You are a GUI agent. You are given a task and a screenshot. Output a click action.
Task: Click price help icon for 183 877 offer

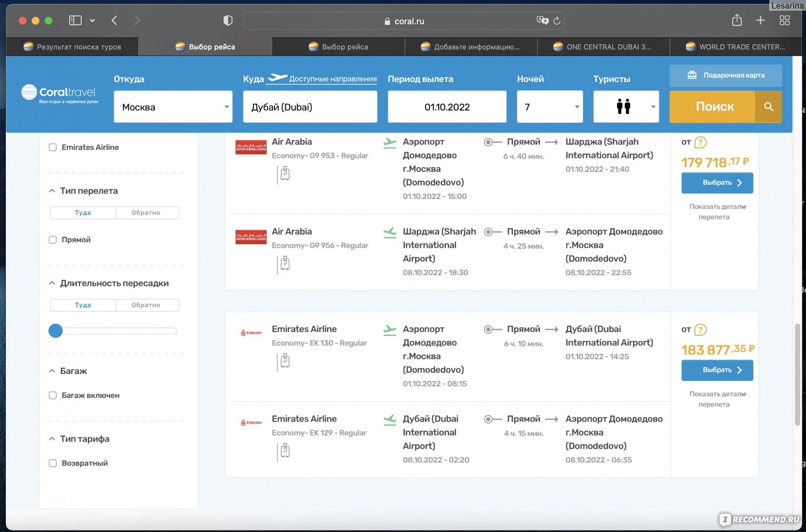700,330
